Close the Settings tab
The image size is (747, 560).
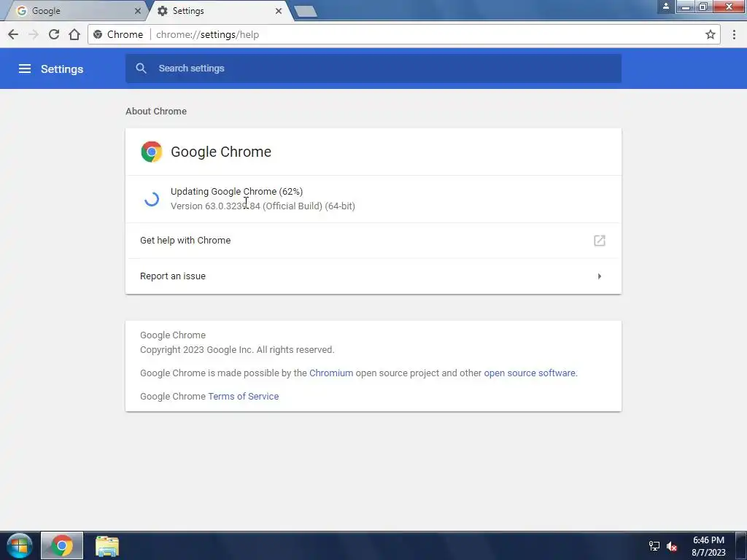click(x=279, y=10)
